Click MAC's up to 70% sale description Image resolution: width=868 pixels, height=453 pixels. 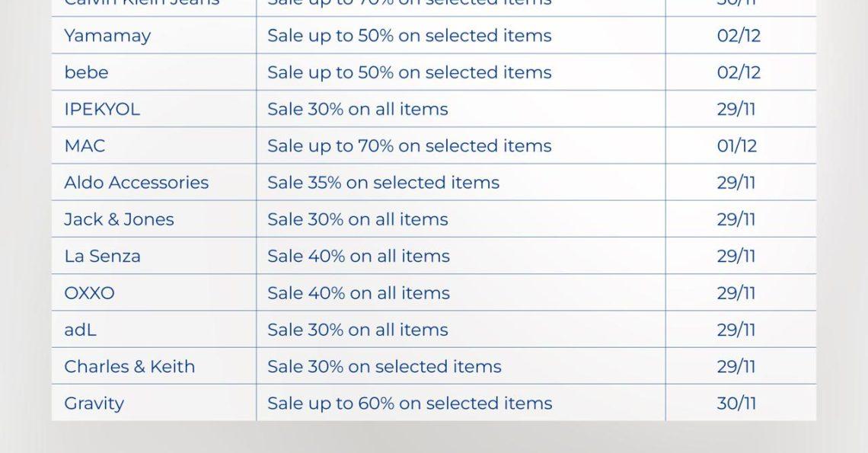(x=409, y=145)
